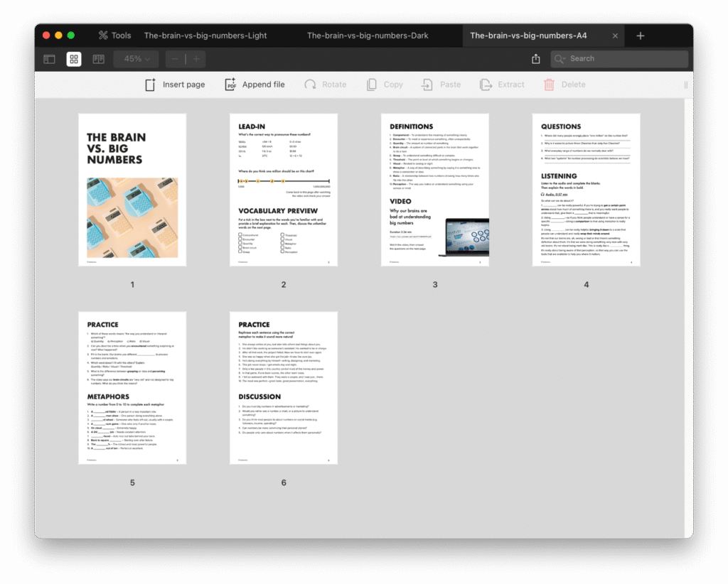Viewport: 728px width, 584px height.
Task: Switch to The-brain-vs-big-numbers-Dark tab
Action: [x=368, y=36]
